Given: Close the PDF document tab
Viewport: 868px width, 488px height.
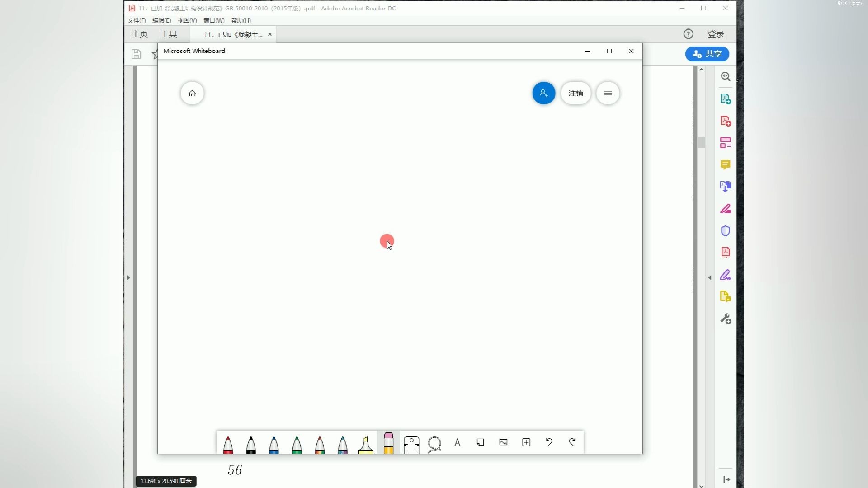Looking at the screenshot, I should pos(270,34).
